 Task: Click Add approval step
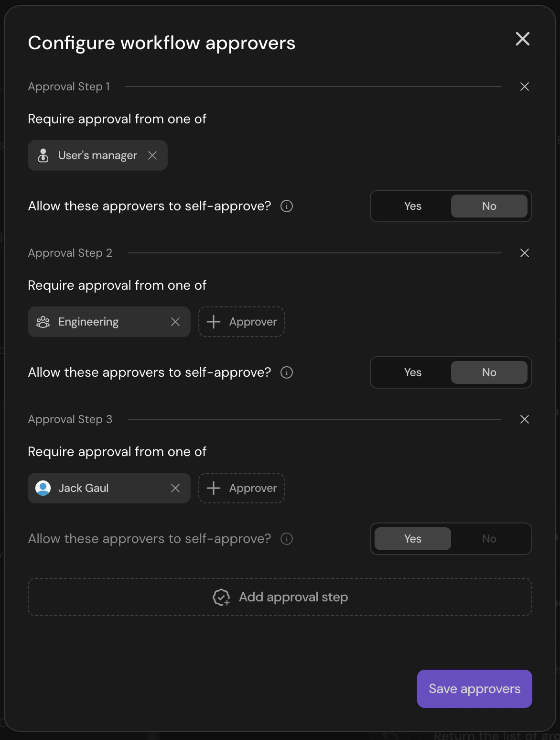click(x=280, y=597)
